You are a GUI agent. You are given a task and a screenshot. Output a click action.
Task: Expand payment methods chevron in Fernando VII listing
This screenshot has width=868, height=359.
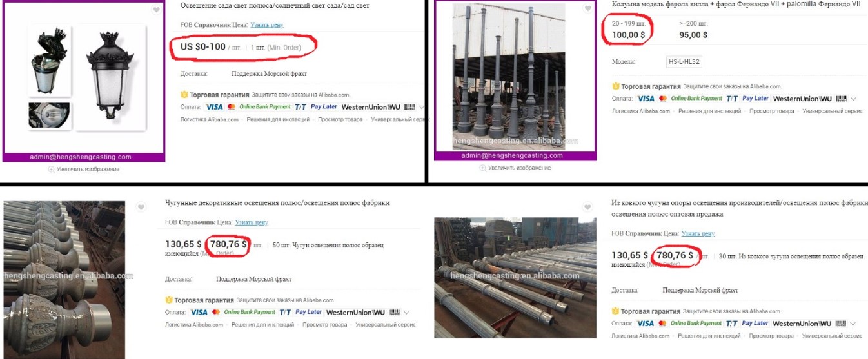pyautogui.click(x=853, y=99)
